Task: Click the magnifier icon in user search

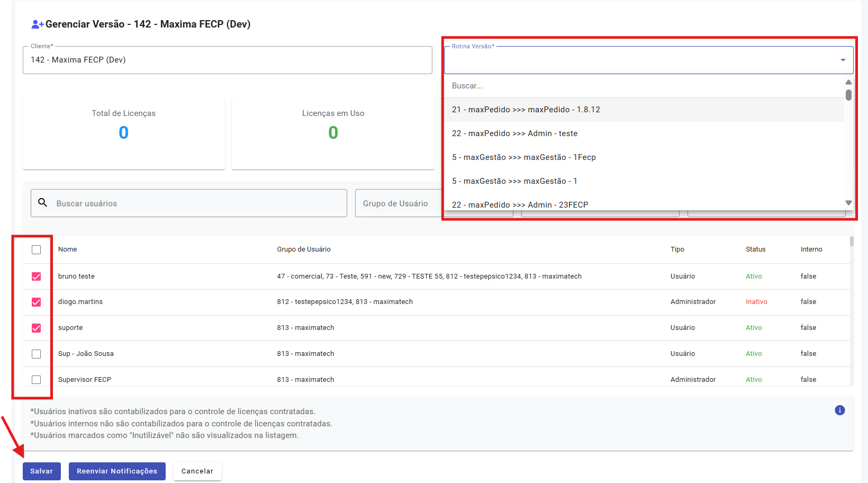Action: click(x=43, y=203)
